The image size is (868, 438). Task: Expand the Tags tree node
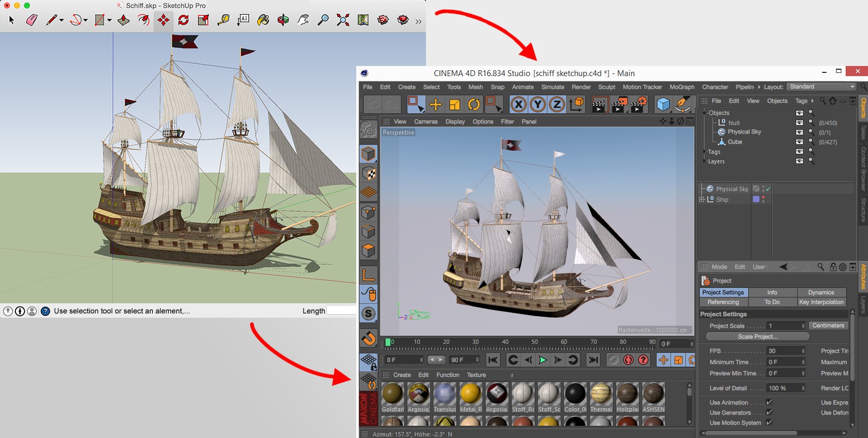(705, 152)
